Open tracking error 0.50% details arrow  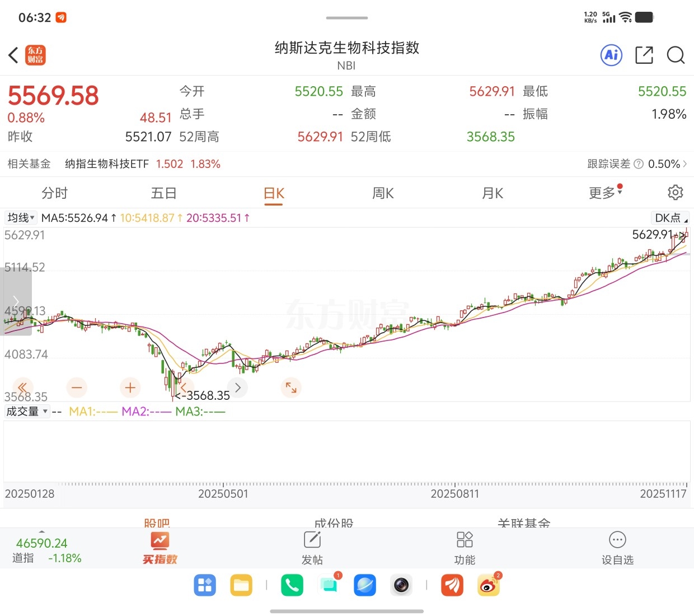(x=685, y=164)
